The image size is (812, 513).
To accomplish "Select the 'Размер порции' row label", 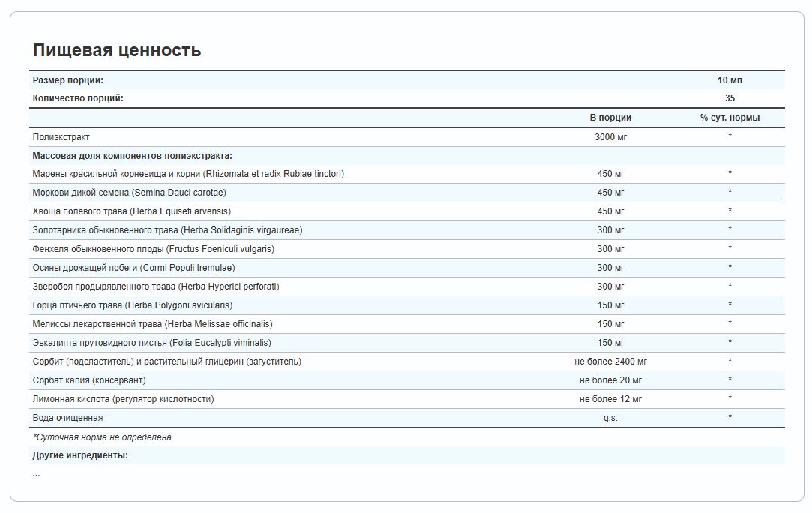I will coord(68,80).
